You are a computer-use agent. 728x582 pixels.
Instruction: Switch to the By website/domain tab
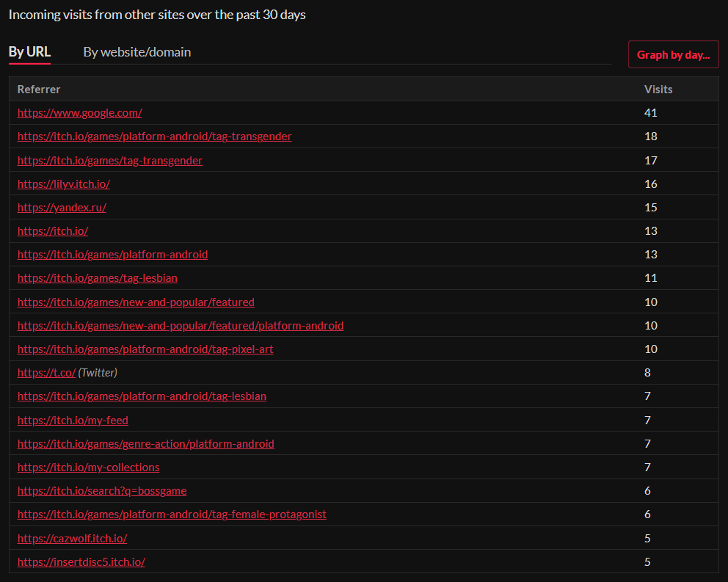coord(136,52)
